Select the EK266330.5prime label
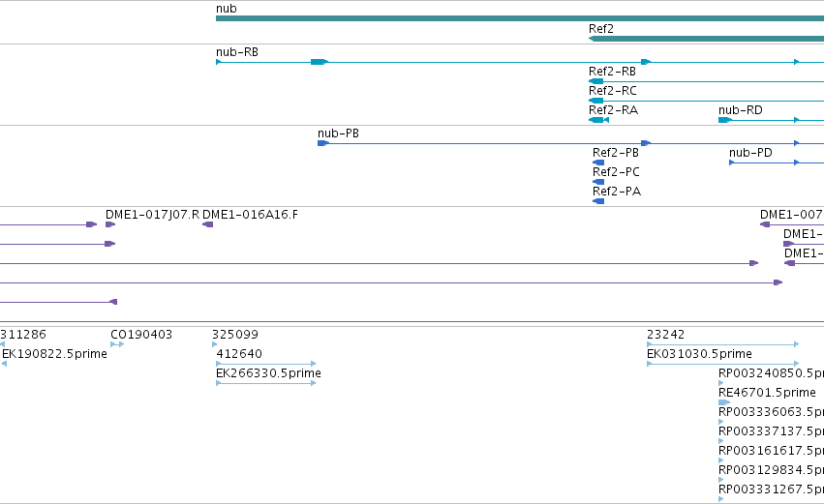This screenshot has height=504, width=824. [268, 373]
